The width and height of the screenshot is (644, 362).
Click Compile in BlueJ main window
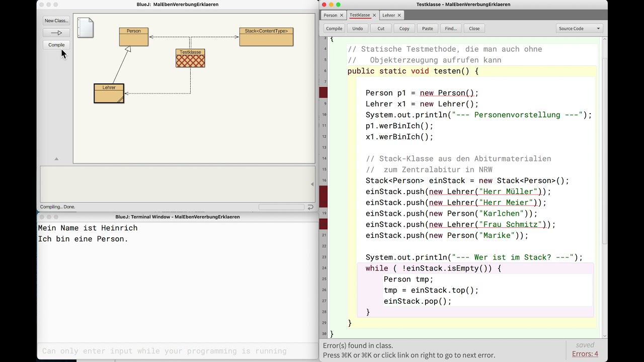coord(56,45)
